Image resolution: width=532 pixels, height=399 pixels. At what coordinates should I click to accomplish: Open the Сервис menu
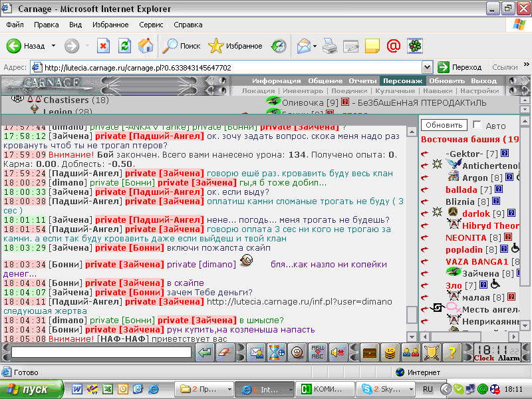click(151, 25)
